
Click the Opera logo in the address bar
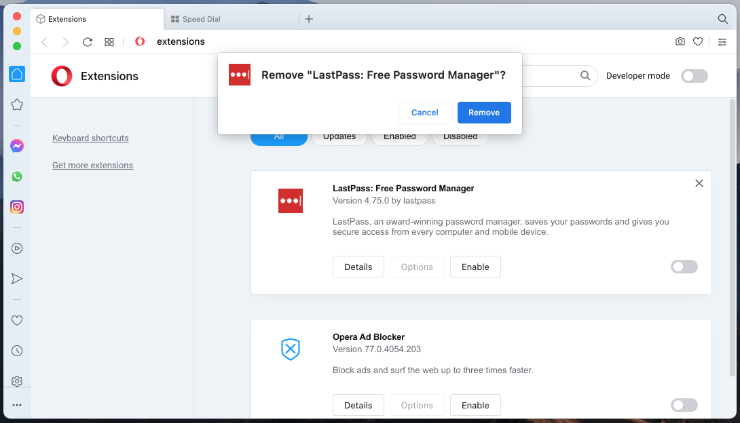tap(140, 42)
